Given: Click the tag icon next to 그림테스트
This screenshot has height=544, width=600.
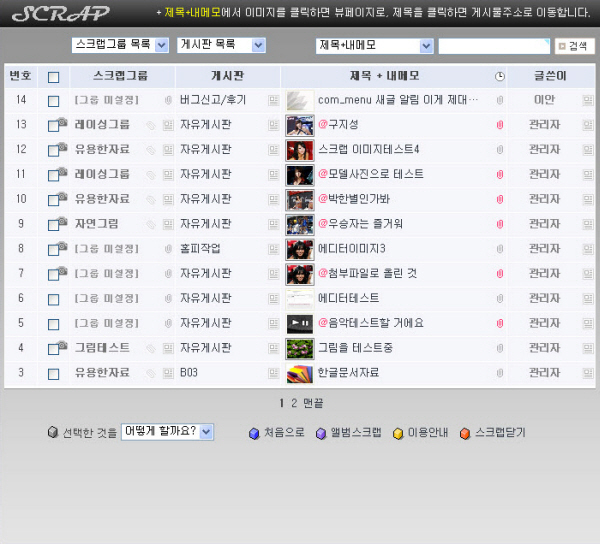Looking at the screenshot, I should point(151,348).
